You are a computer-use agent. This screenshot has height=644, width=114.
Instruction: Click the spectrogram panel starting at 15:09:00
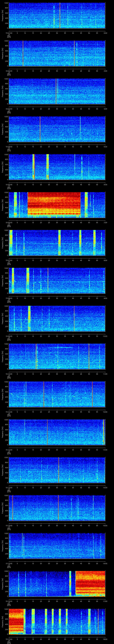[57, 318]
